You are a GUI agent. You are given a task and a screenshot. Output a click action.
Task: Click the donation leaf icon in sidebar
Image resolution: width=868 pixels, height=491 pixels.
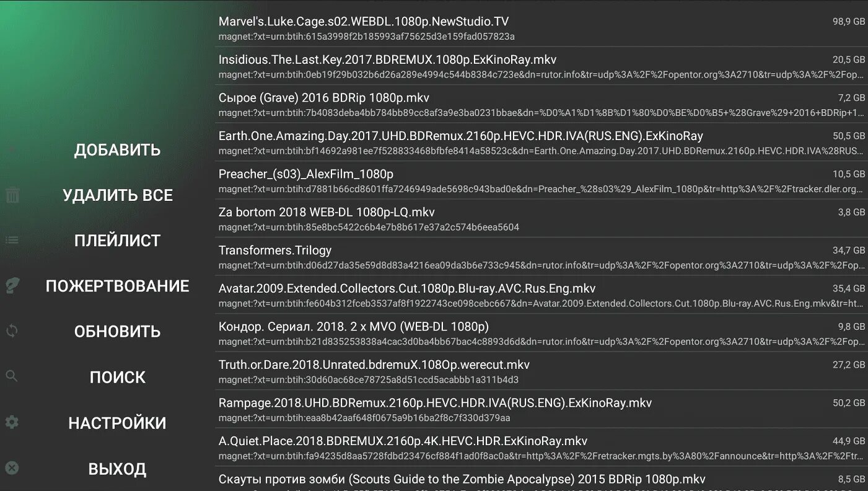(x=12, y=285)
